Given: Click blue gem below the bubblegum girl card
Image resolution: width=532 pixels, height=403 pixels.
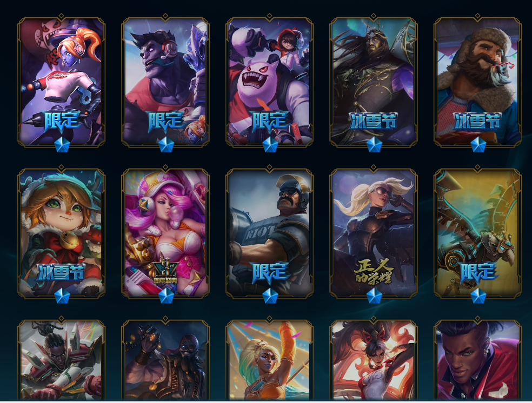Looking at the screenshot, I should pyautogui.click(x=167, y=296).
